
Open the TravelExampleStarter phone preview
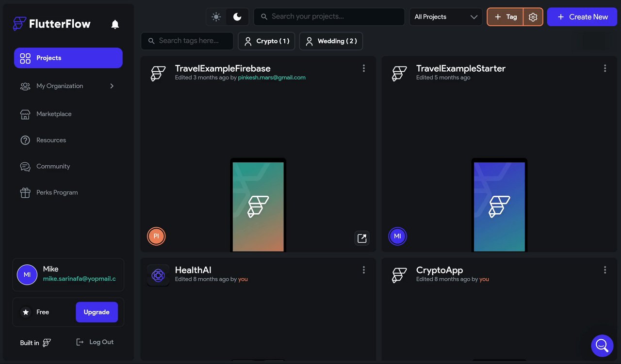(499, 205)
